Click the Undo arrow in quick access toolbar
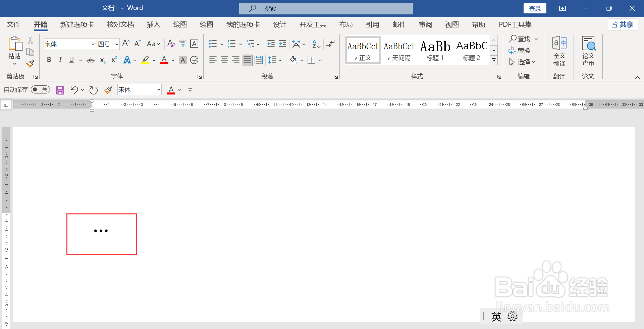The height and width of the screenshot is (329, 644). 74,90
